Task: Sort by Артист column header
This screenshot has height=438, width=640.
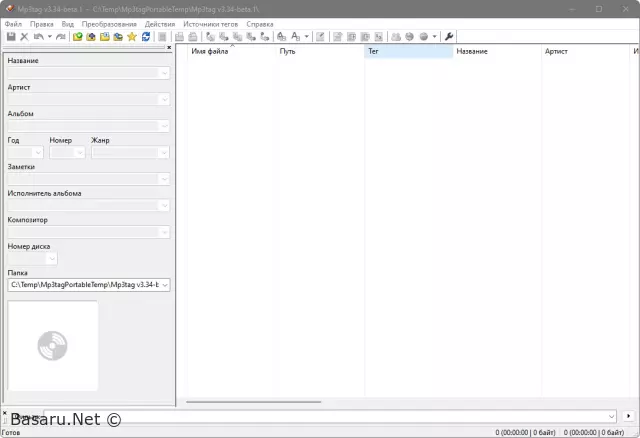Action: (x=585, y=51)
